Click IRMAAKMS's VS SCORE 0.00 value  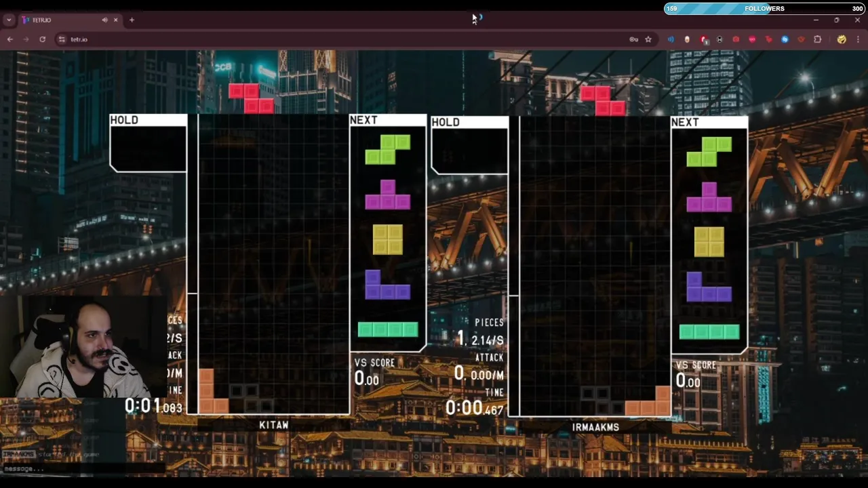pyautogui.click(x=688, y=381)
